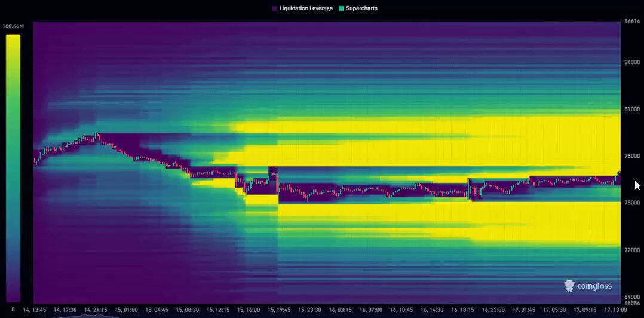Click the 16, 10:45 time label

pyautogui.click(x=401, y=310)
